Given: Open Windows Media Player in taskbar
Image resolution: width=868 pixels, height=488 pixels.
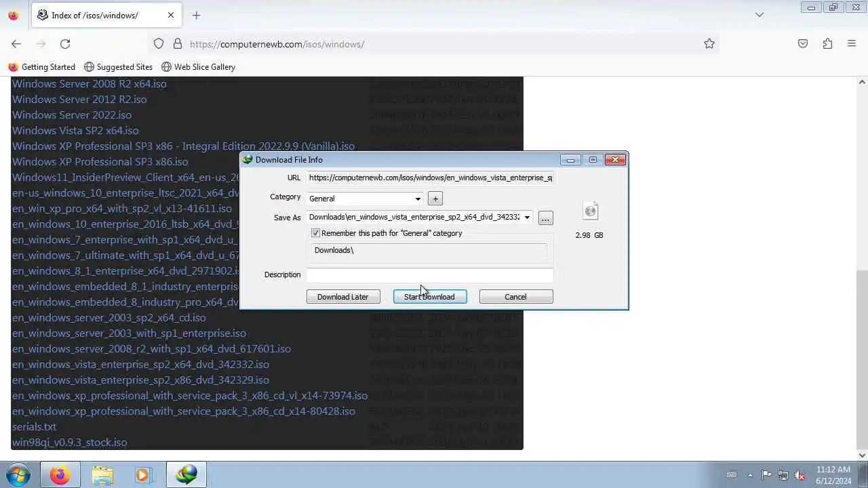Looking at the screenshot, I should coord(143,475).
